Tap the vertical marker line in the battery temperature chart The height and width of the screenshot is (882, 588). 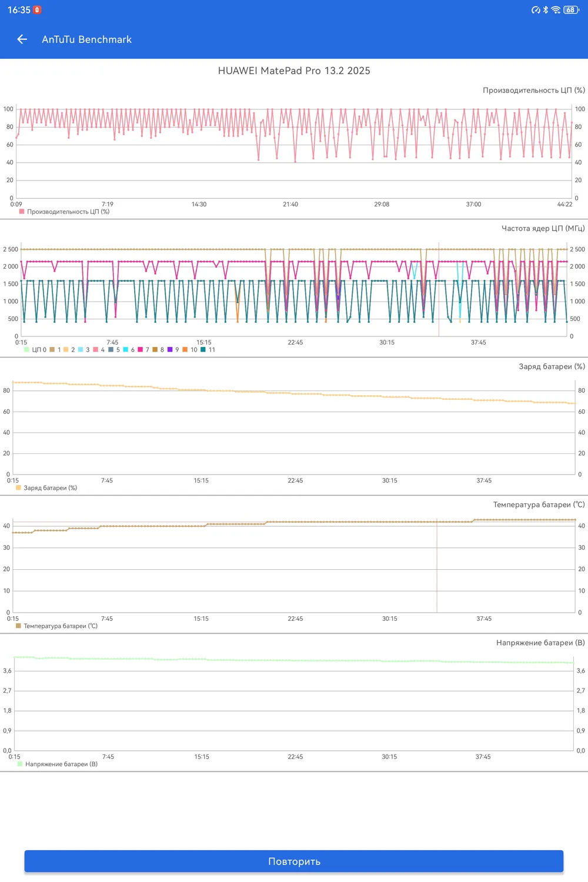pyautogui.click(x=437, y=566)
